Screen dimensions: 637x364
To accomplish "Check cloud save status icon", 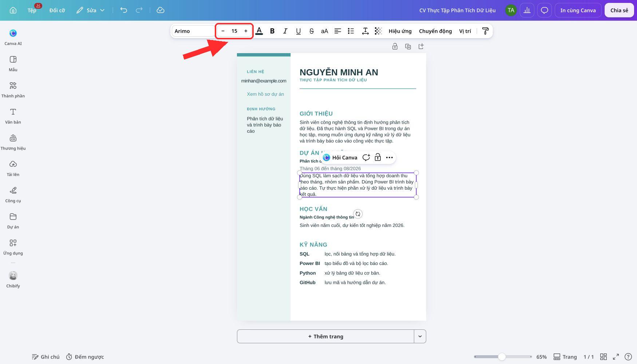I will click(161, 10).
